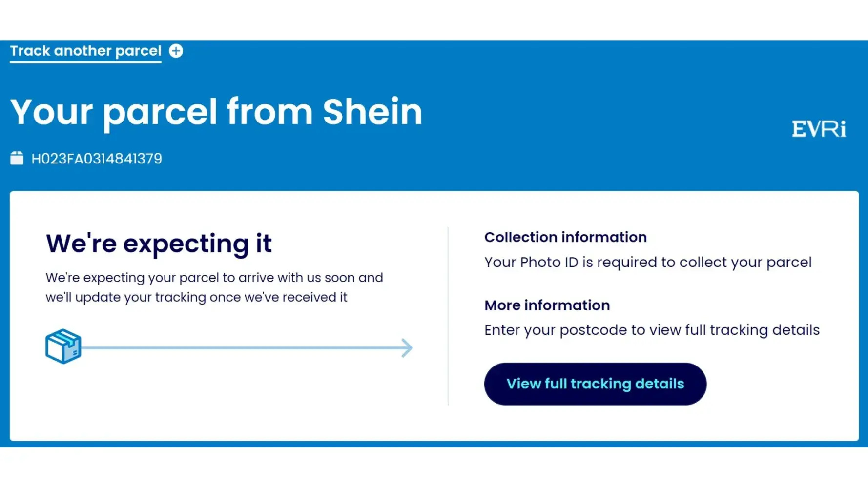Click the parcel arrival description paragraph

coord(214,287)
